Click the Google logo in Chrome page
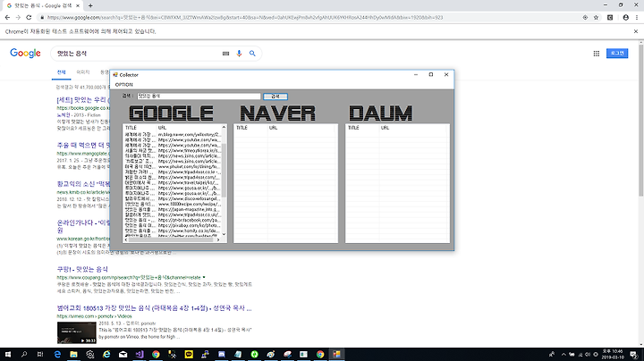Viewport: 644px width, 361px height. pyautogui.click(x=25, y=54)
